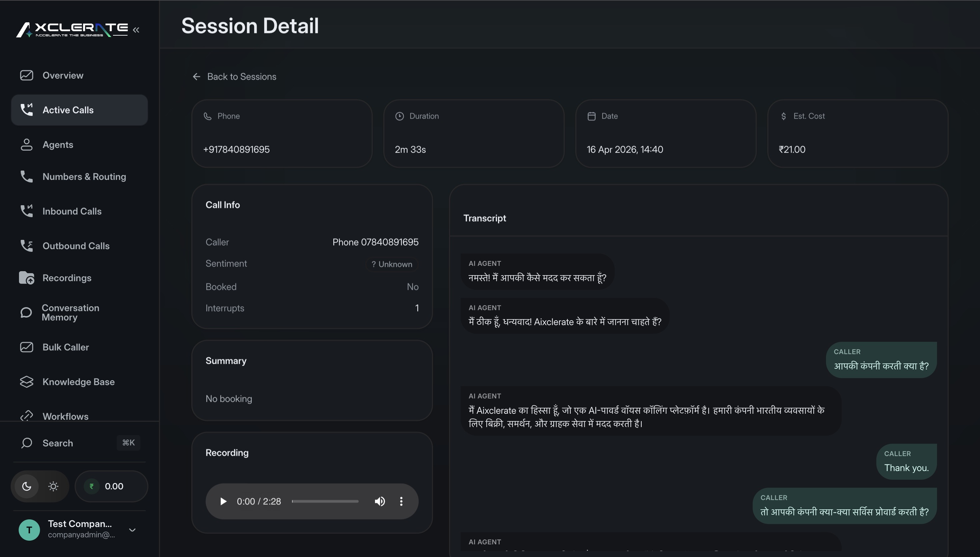The width and height of the screenshot is (980, 557).
Task: Open the Knowledge Base icon
Action: click(x=26, y=381)
